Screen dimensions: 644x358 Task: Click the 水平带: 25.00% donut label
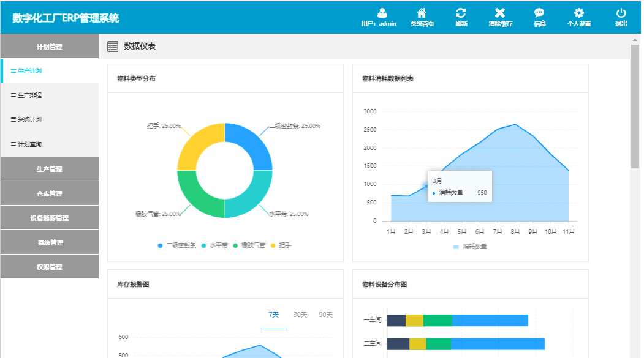pyautogui.click(x=289, y=214)
